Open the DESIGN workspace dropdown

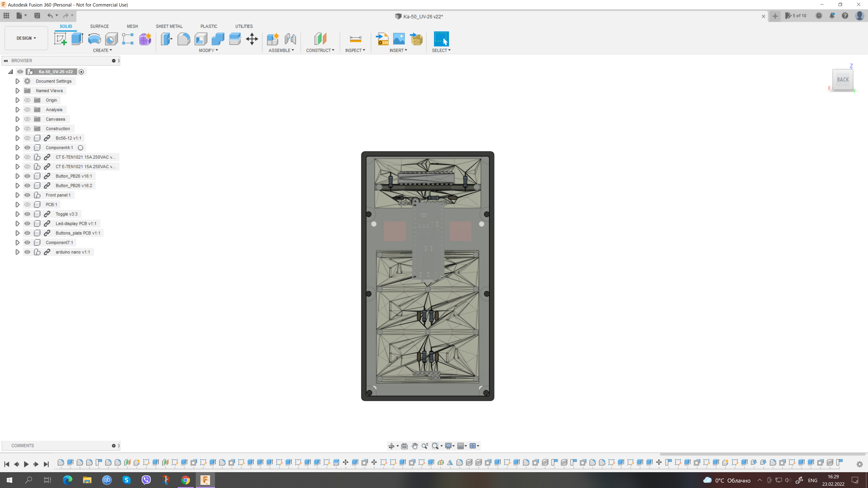point(26,38)
